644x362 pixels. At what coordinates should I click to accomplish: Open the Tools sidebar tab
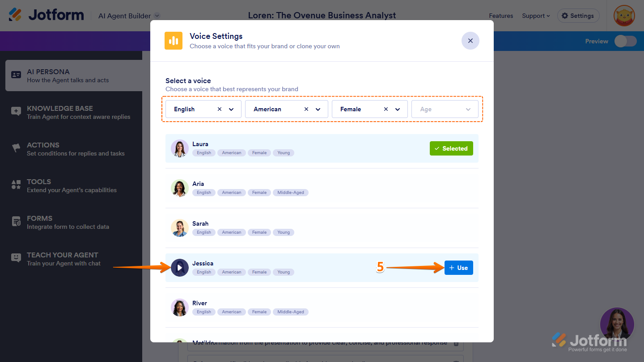click(74, 185)
